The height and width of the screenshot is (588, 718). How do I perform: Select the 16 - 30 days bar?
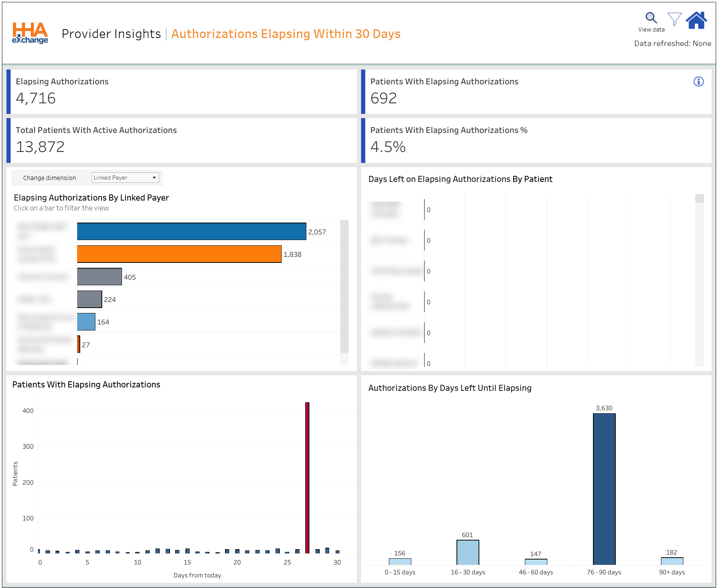(468, 552)
